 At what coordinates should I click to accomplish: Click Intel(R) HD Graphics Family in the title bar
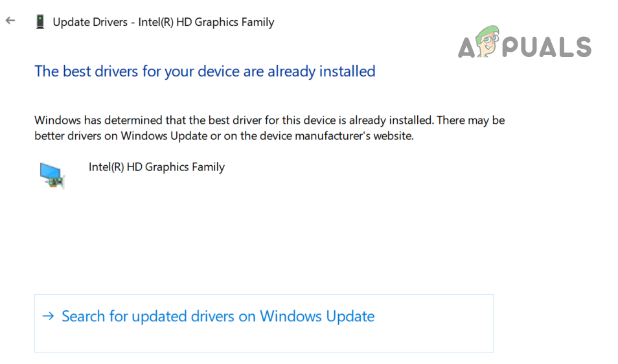(206, 22)
